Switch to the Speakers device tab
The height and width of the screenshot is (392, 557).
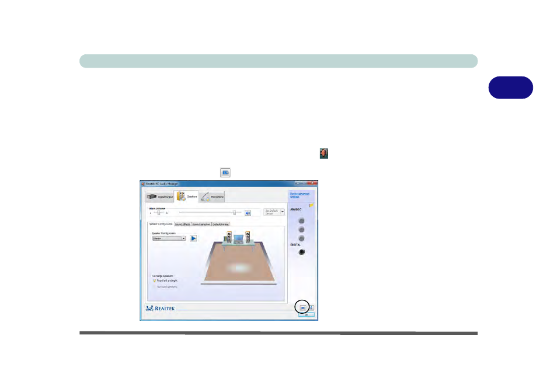pyautogui.click(x=186, y=196)
